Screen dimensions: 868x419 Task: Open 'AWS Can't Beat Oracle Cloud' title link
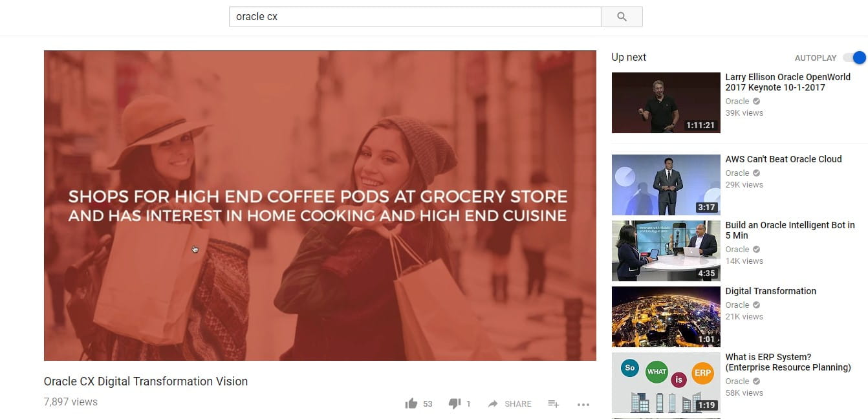[x=783, y=159]
